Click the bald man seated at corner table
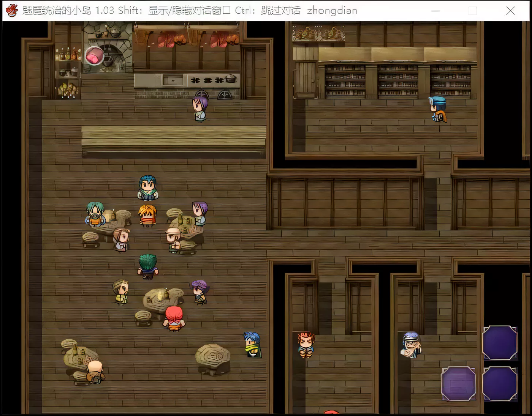 point(95,372)
